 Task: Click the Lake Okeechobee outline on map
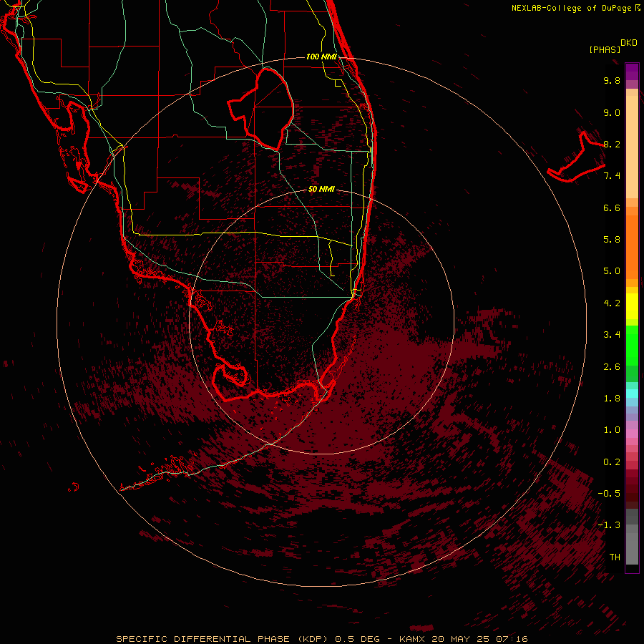point(260,109)
